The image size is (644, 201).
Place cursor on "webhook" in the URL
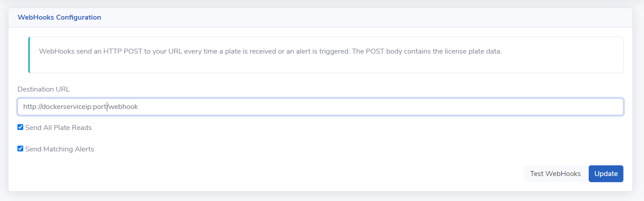click(x=124, y=107)
